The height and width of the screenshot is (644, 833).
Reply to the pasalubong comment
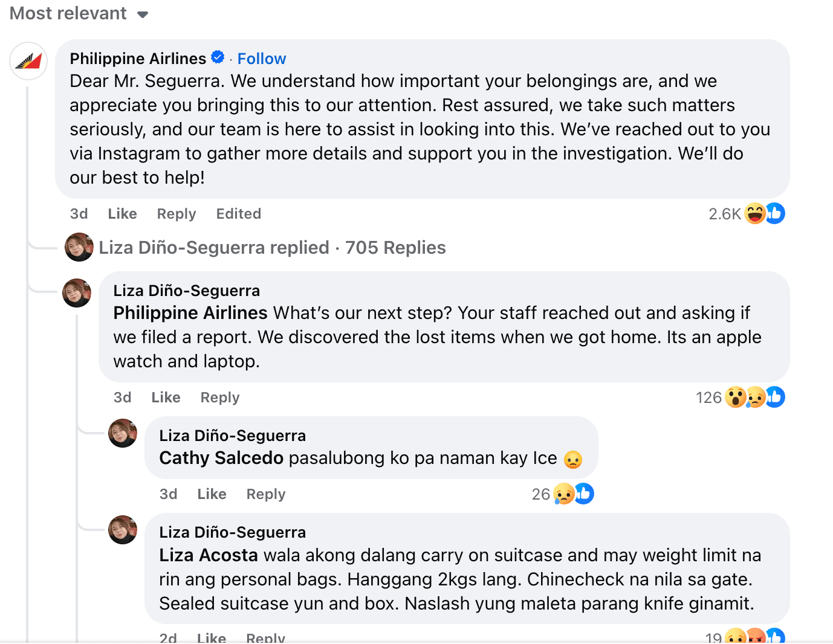point(265,494)
